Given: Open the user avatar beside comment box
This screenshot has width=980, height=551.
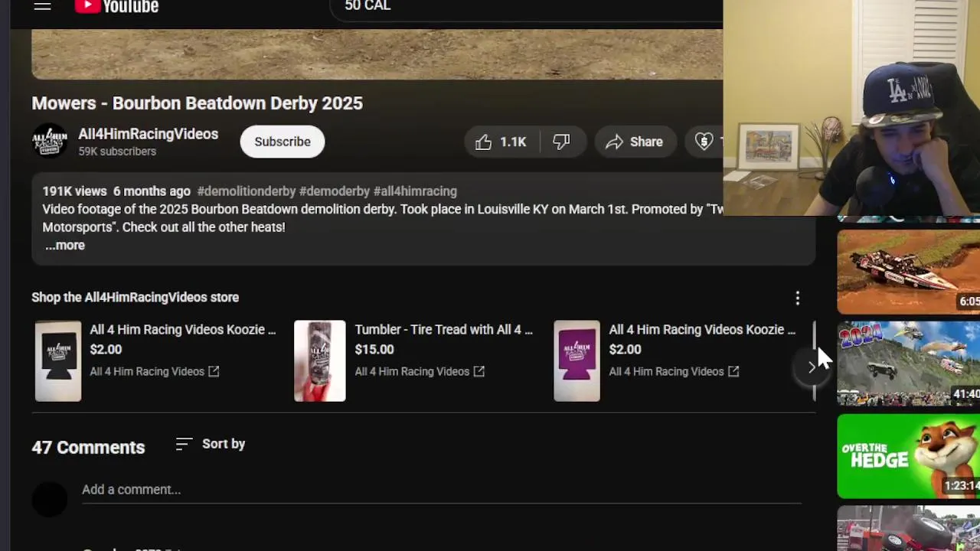Looking at the screenshot, I should (50, 498).
